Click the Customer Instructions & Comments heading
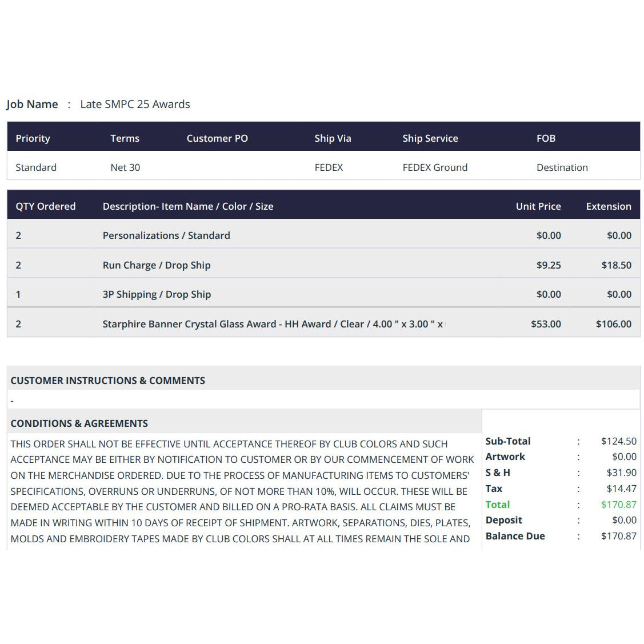Image resolution: width=644 pixels, height=644 pixels. [107, 381]
